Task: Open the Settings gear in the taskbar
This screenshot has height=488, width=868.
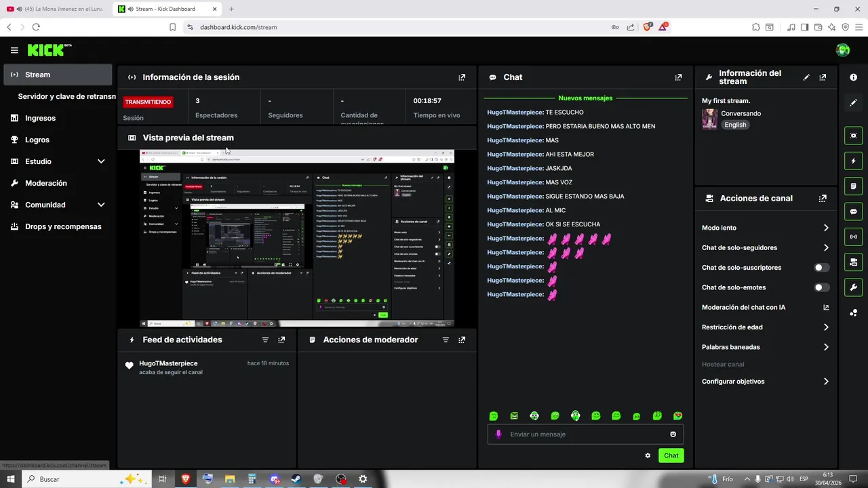Action: tap(363, 479)
